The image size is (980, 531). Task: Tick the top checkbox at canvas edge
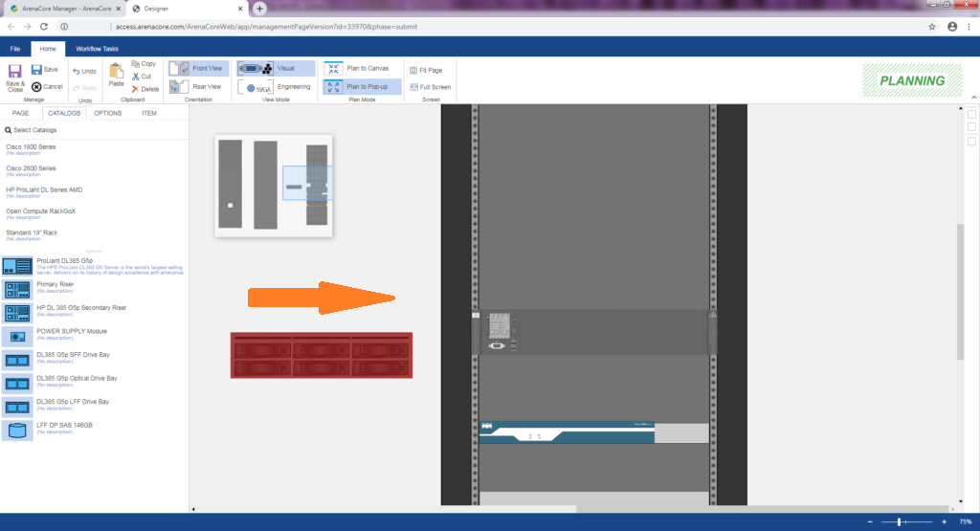click(x=971, y=114)
